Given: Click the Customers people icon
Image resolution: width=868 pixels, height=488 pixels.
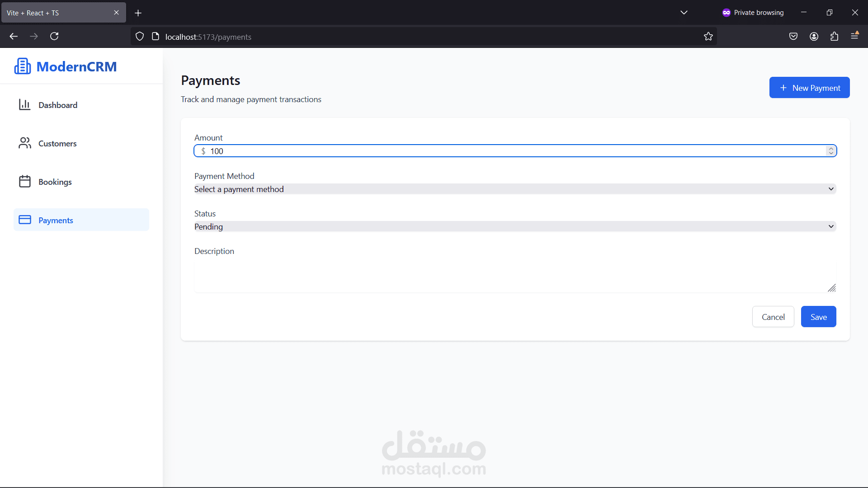Looking at the screenshot, I should coord(24,143).
